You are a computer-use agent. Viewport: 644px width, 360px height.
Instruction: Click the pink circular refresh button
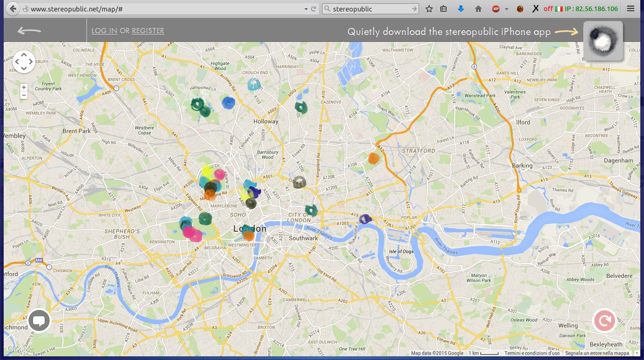(604, 320)
